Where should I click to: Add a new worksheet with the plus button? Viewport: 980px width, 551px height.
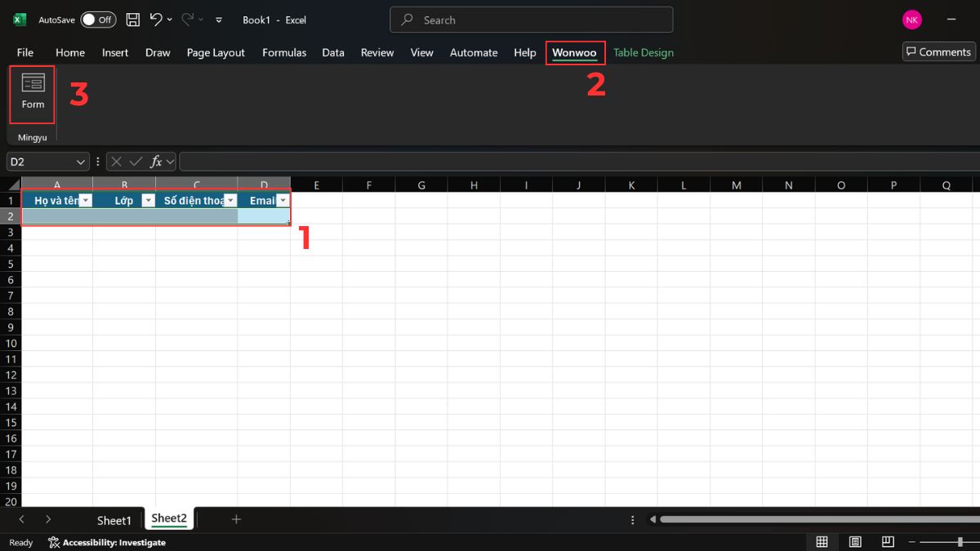tap(236, 519)
